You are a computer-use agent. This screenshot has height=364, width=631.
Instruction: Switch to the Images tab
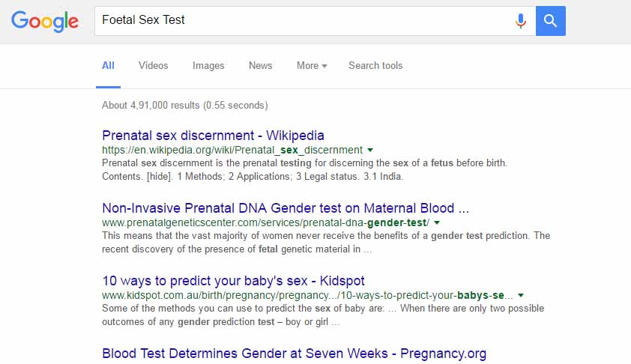coord(208,66)
